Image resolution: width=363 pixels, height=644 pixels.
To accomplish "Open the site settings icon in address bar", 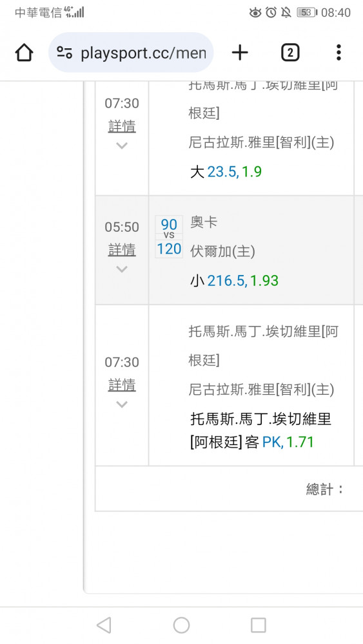I will click(64, 53).
